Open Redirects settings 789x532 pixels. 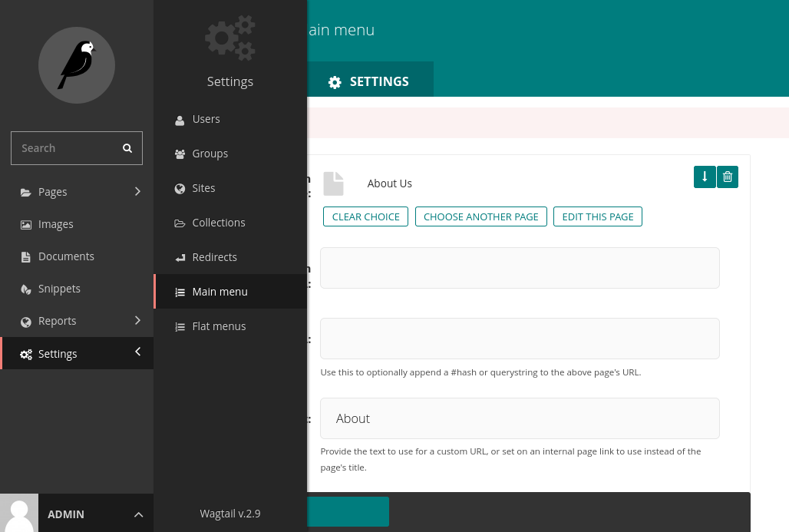(x=214, y=257)
